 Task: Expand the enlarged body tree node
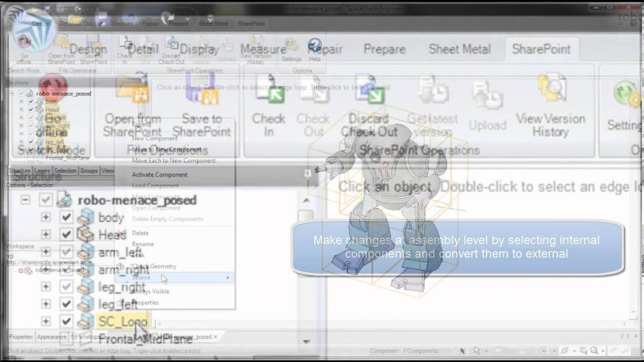[46, 218]
